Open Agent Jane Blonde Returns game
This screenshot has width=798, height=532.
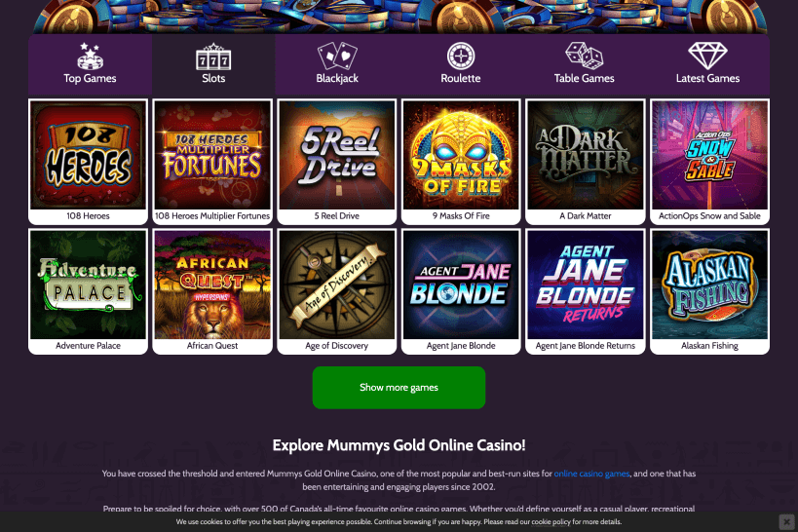[586, 291]
